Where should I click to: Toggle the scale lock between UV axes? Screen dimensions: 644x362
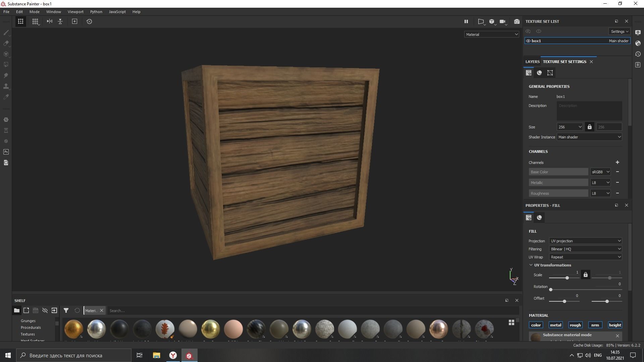click(585, 274)
